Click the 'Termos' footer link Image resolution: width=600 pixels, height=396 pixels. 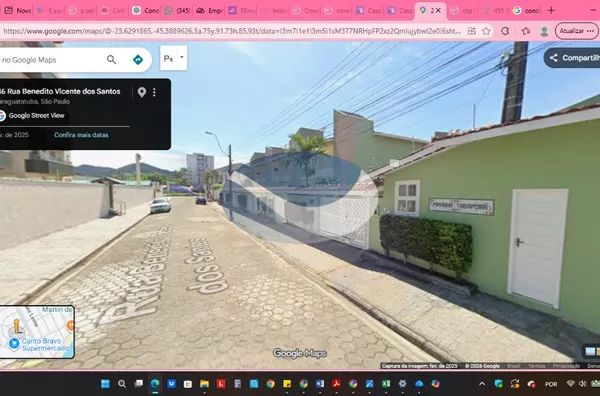pos(536,366)
